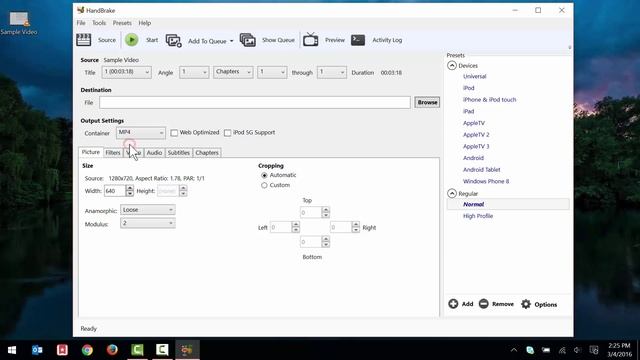This screenshot has height=360, width=640.
Task: Switch to the Subtitles tab
Action: [179, 153]
